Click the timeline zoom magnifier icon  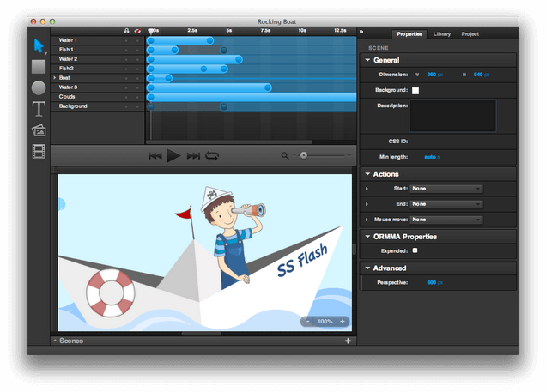pos(285,155)
